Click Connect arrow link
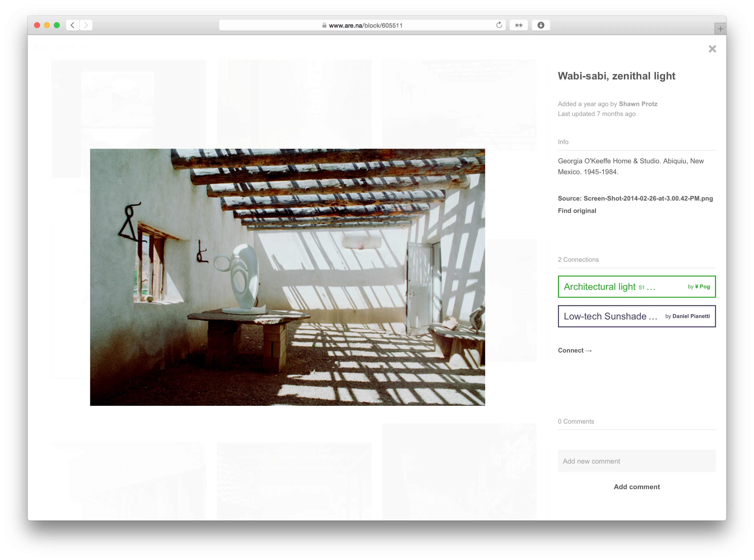This screenshot has height=560, width=754. coord(575,351)
